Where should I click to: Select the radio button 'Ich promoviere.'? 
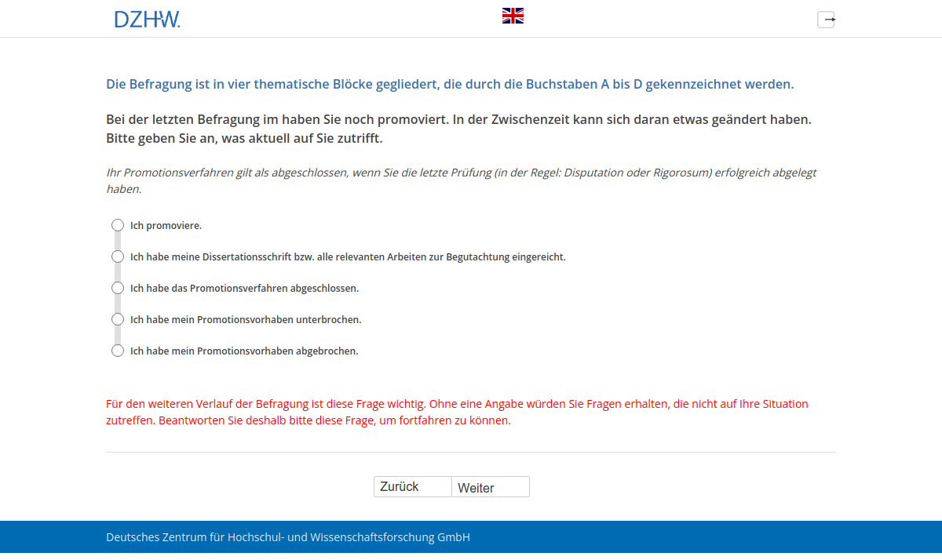point(118,225)
